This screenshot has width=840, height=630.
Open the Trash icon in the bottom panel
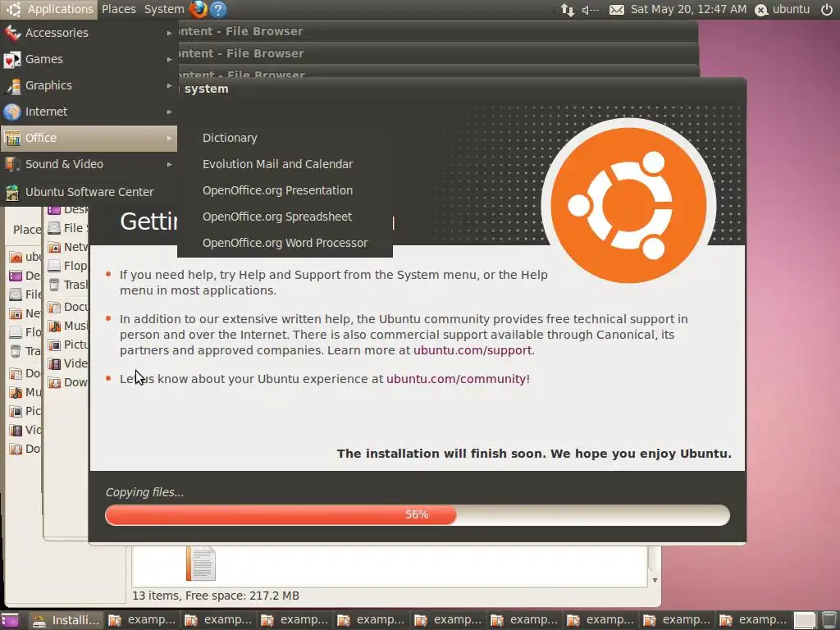[829, 620]
